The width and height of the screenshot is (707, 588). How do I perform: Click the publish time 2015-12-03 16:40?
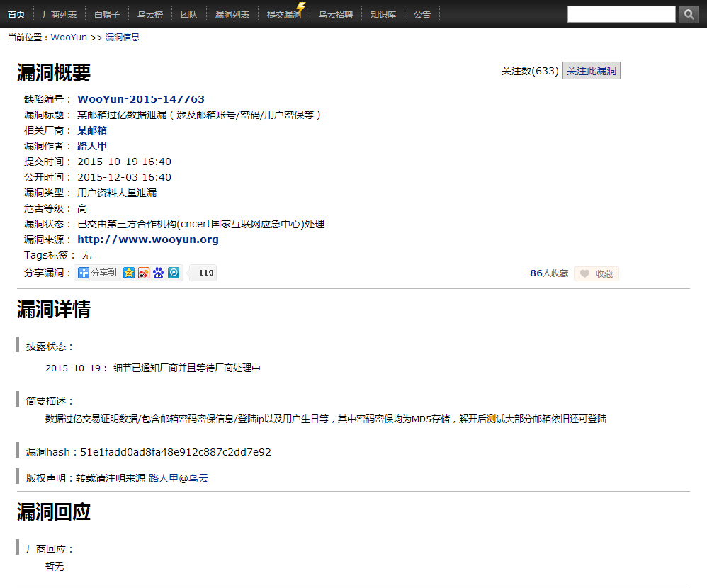[x=125, y=177]
